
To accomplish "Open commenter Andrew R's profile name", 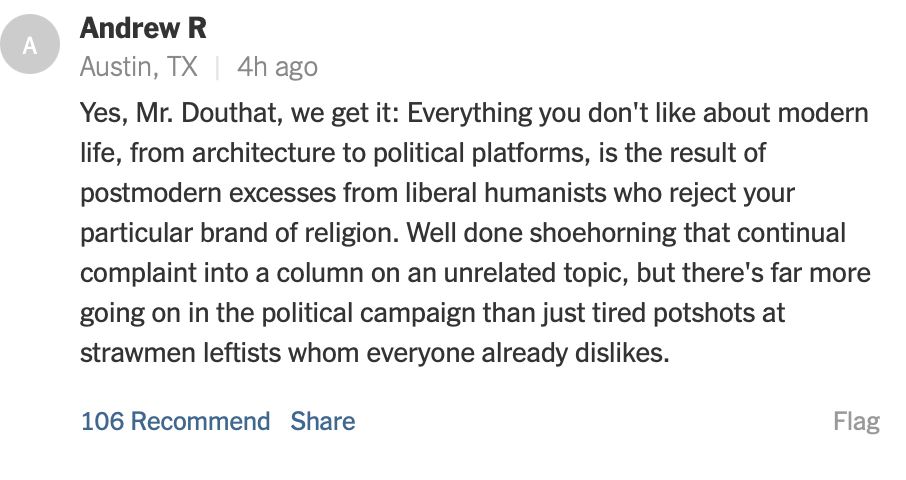I will pyautogui.click(x=143, y=28).
